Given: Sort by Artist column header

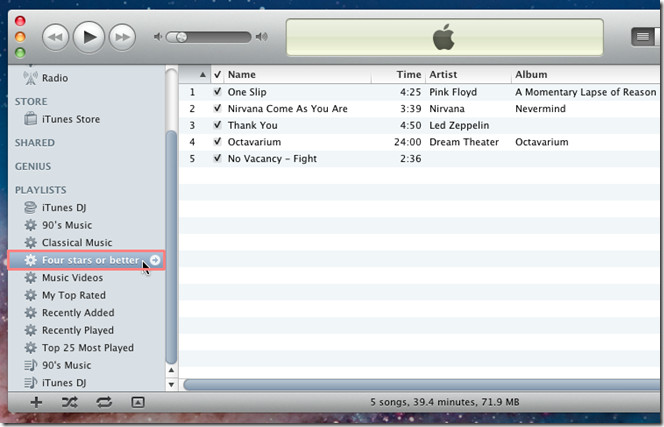Looking at the screenshot, I should (x=468, y=75).
